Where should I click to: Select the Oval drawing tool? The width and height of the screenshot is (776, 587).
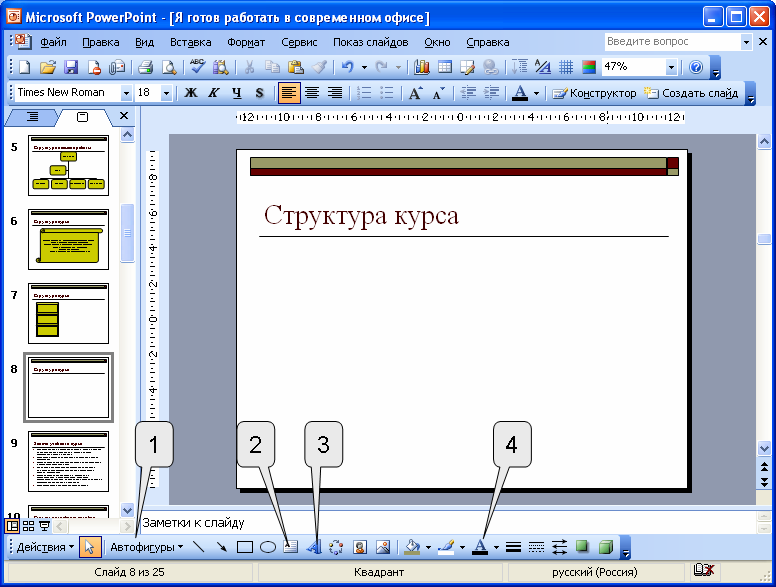[268, 547]
